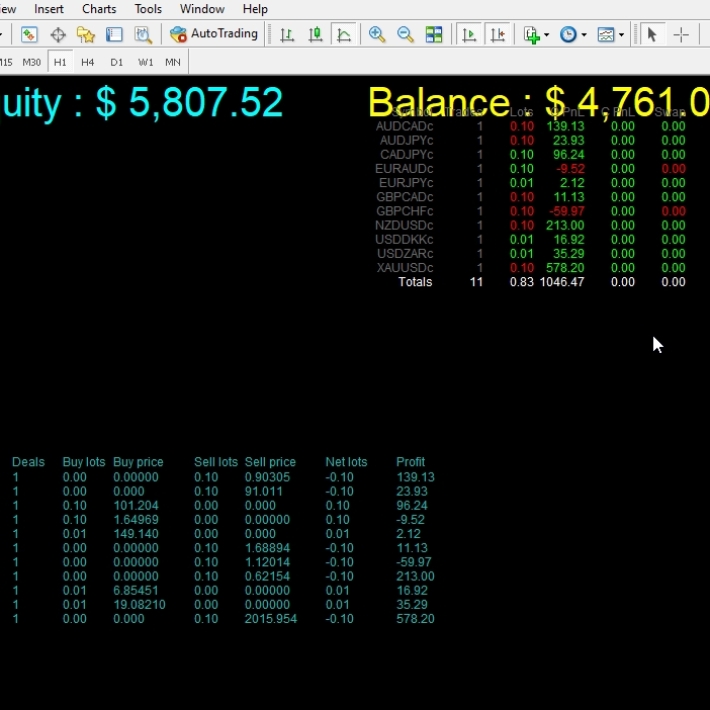Click the CADJPYc symbol row

click(530, 154)
